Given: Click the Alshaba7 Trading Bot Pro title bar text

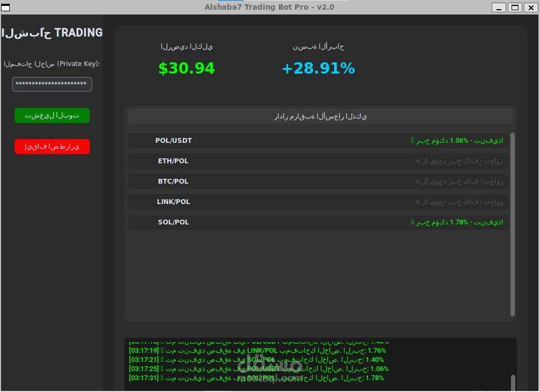Looking at the screenshot, I should point(269,7).
